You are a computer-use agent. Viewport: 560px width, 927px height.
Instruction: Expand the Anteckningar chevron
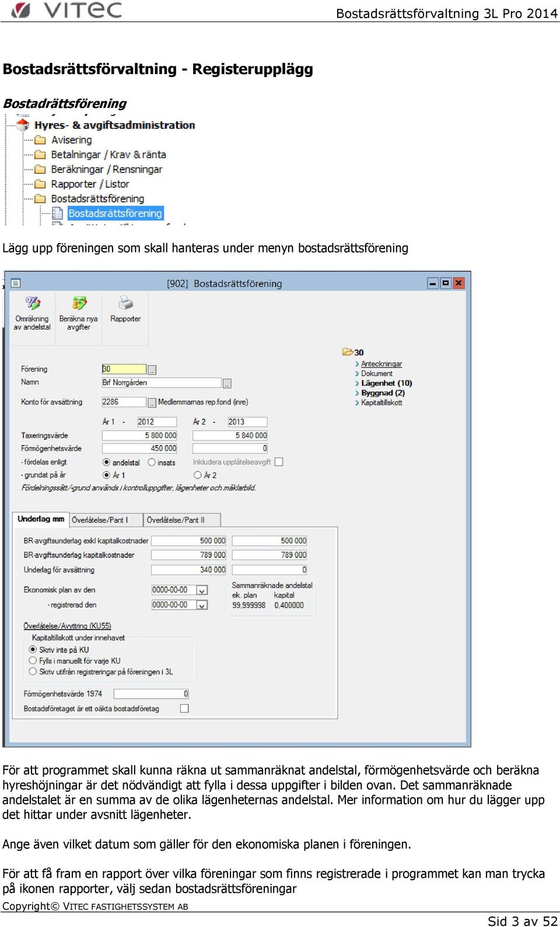click(x=357, y=364)
